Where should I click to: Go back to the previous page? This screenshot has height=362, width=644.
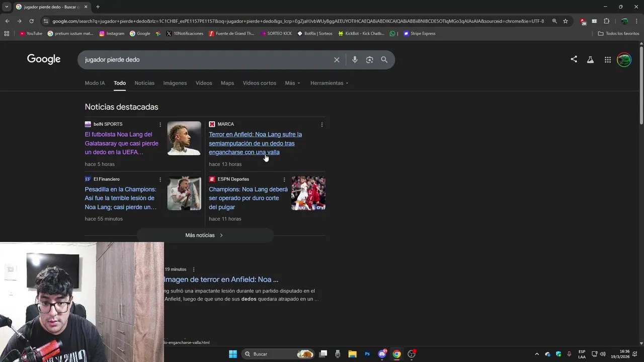(7, 21)
